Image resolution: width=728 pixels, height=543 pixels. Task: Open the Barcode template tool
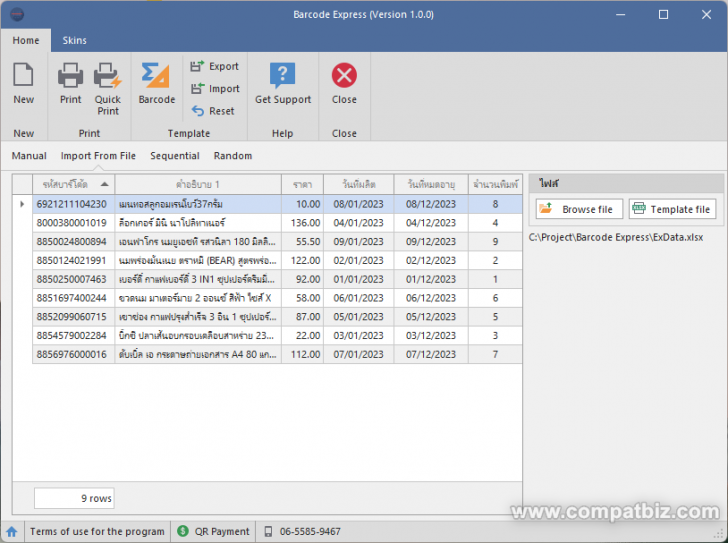(156, 84)
